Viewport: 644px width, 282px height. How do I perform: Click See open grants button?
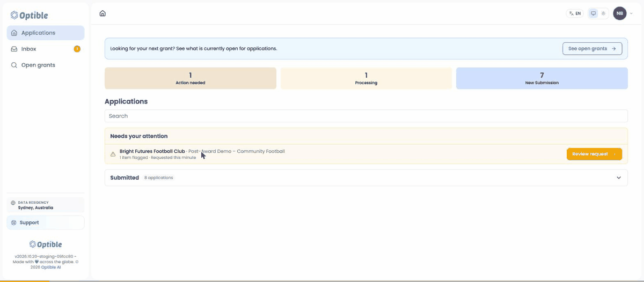click(592, 48)
